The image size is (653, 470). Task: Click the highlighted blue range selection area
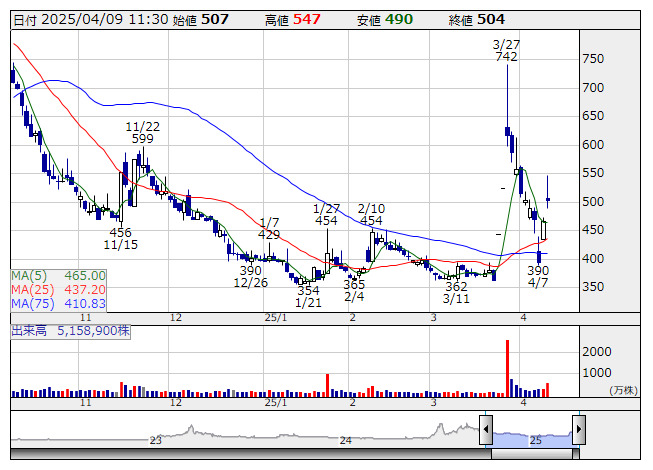click(x=533, y=440)
